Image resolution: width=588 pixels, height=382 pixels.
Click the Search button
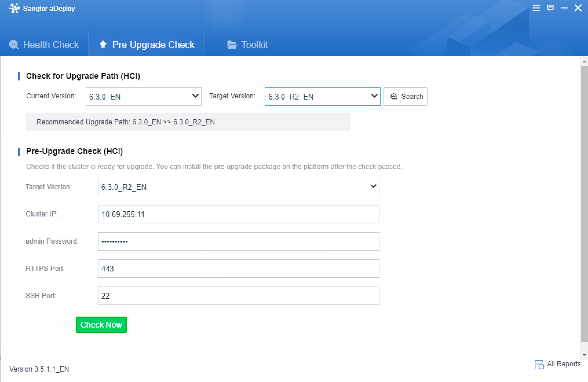tap(406, 97)
